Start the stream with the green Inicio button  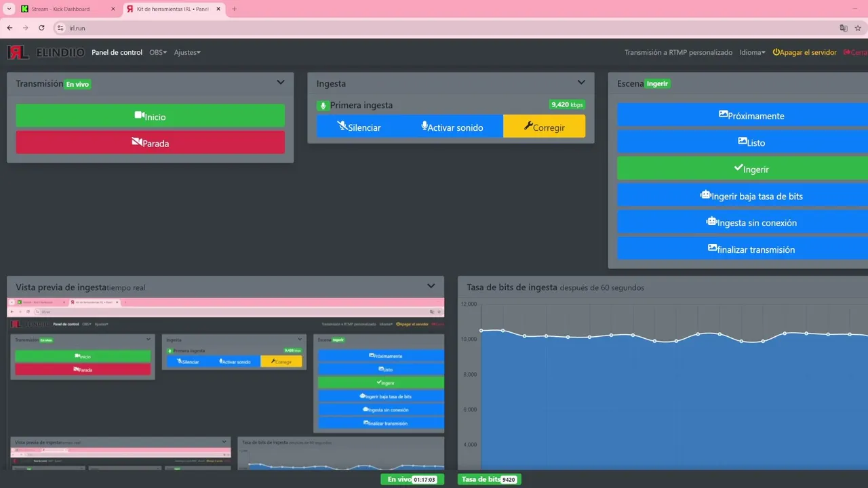pos(150,116)
